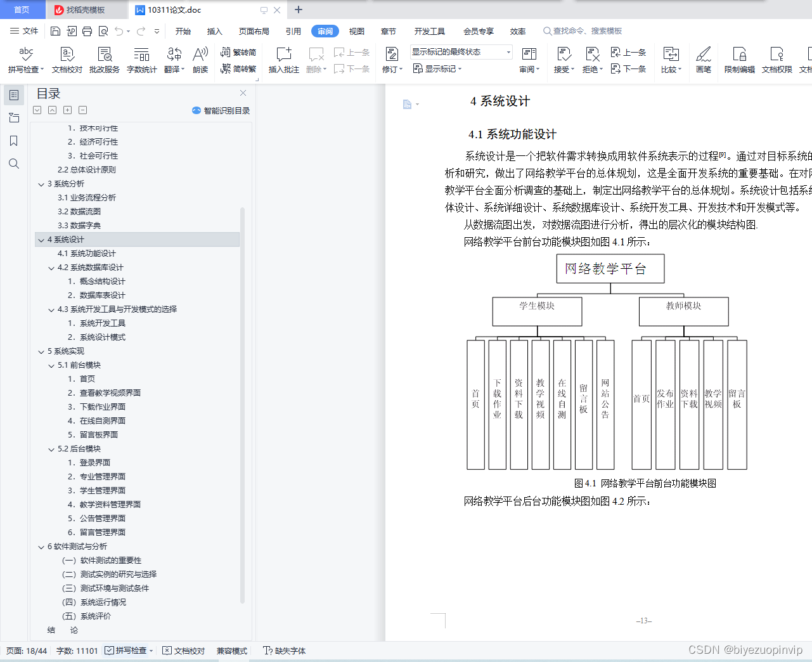Toggle 文档校对 in the status bar
812x662 pixels.
184,651
